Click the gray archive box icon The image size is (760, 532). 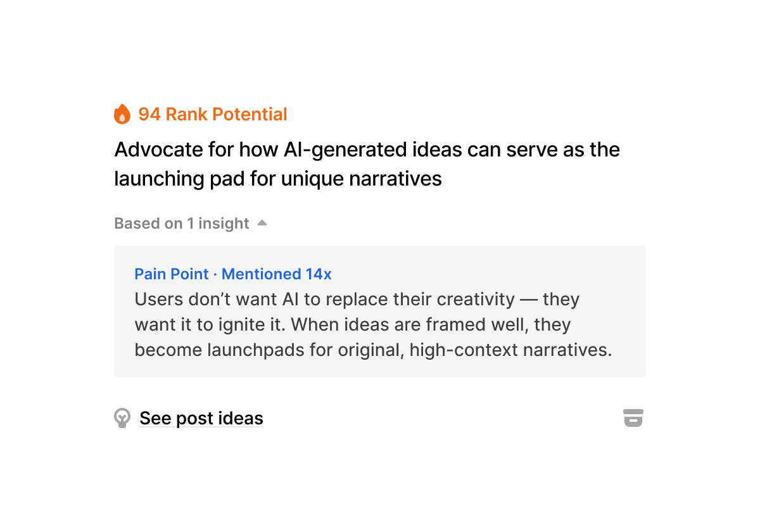pos(633,418)
